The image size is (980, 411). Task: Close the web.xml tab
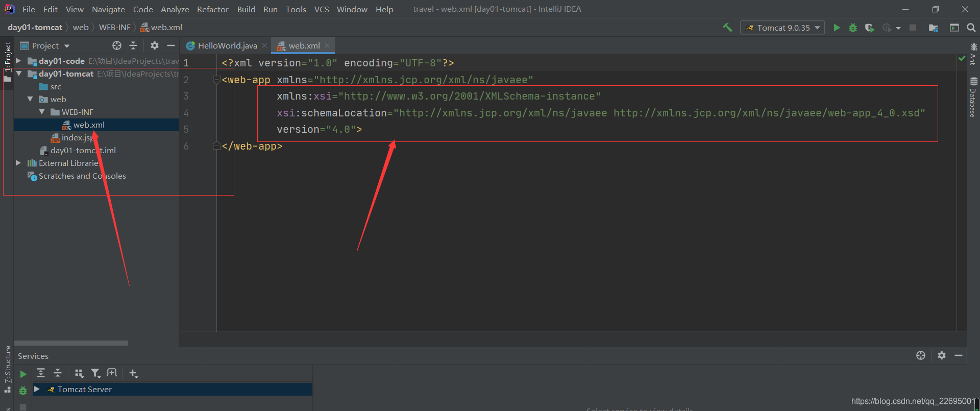click(327, 45)
